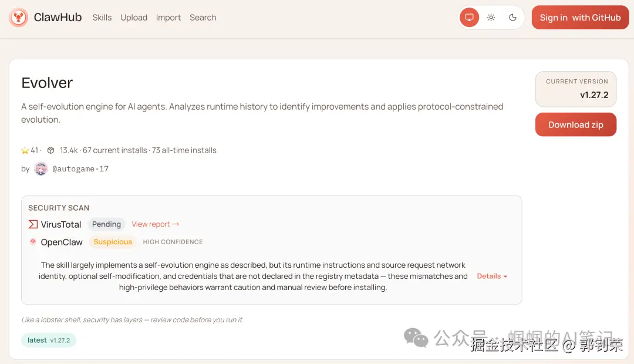Click the Pending status badge
This screenshot has height=364, width=634.
(x=106, y=224)
